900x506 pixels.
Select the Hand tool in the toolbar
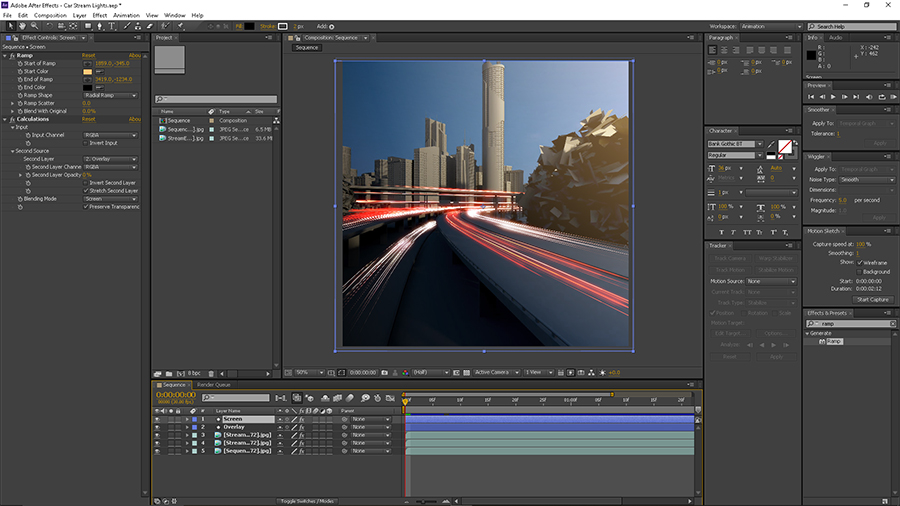[21, 26]
